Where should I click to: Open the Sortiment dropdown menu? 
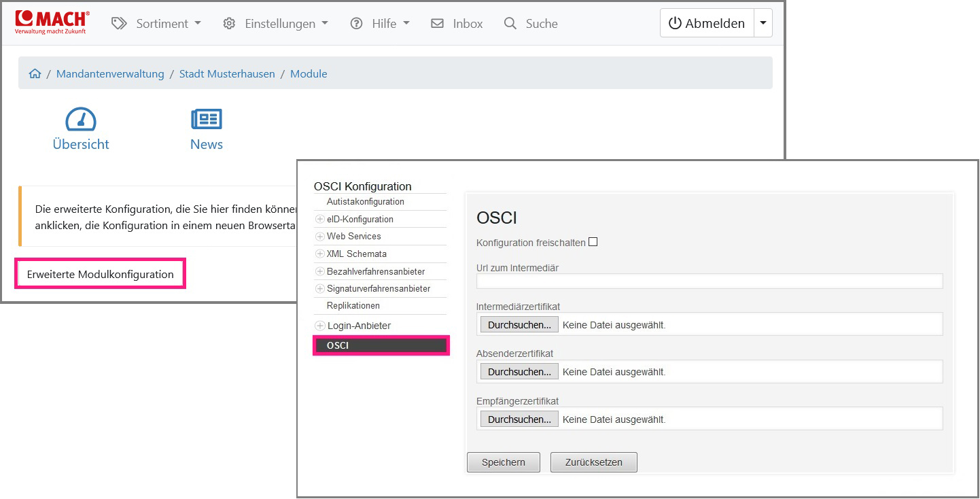[157, 23]
